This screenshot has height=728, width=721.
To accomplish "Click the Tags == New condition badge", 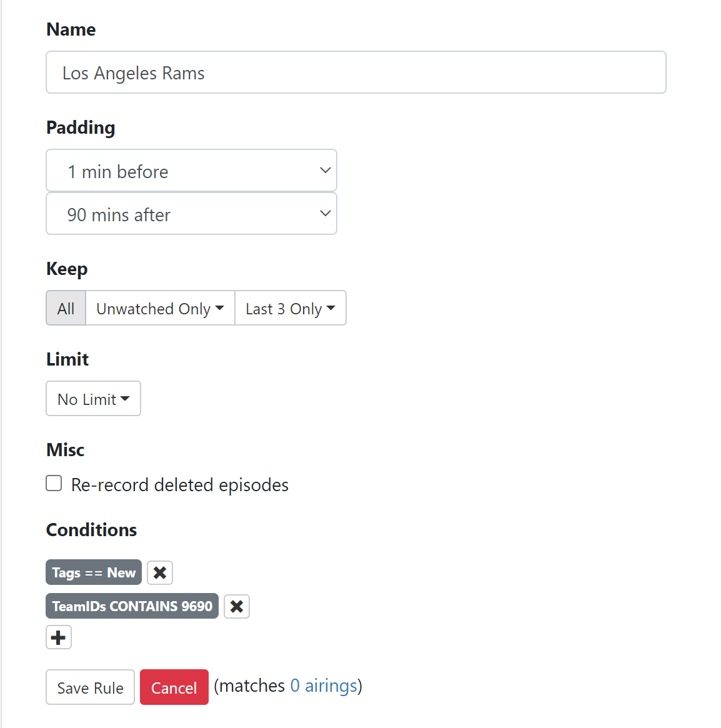I will pos(94,572).
